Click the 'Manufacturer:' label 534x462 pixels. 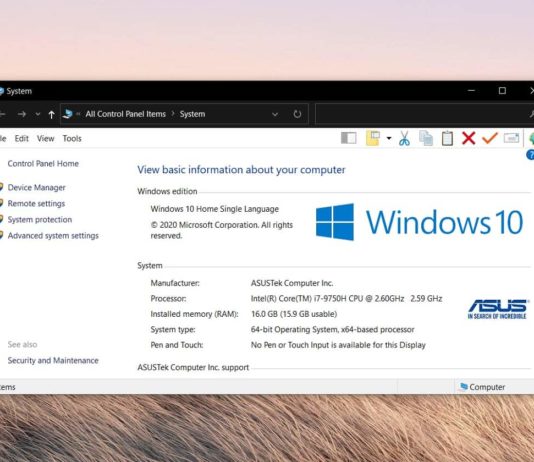(175, 283)
